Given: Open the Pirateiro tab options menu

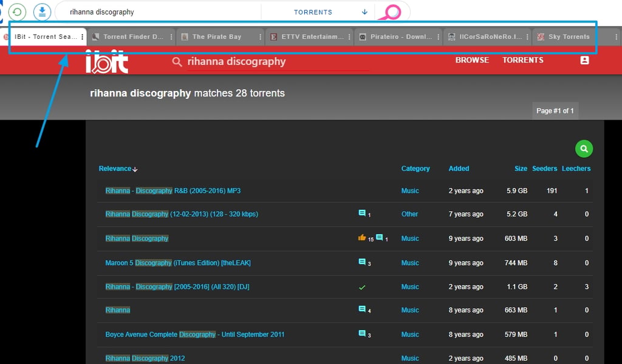Looking at the screenshot, I should click(439, 37).
